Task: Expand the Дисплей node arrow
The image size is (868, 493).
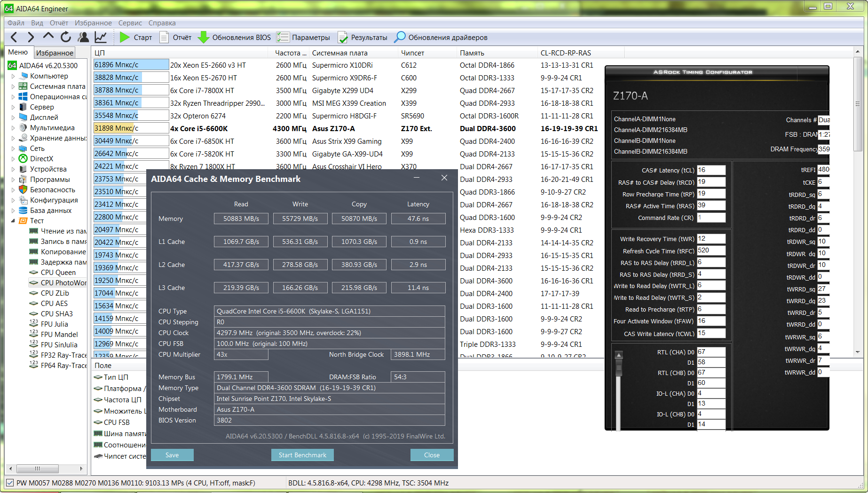Action: tap(13, 117)
